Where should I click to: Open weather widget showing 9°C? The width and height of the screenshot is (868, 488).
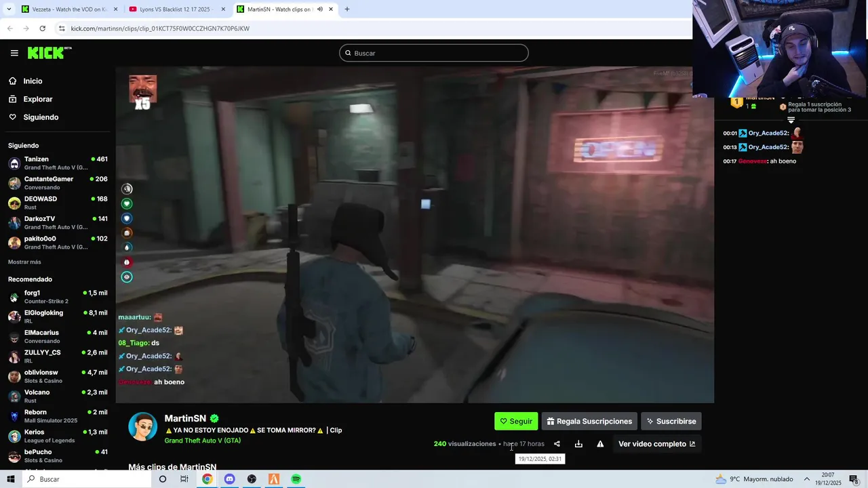click(754, 479)
